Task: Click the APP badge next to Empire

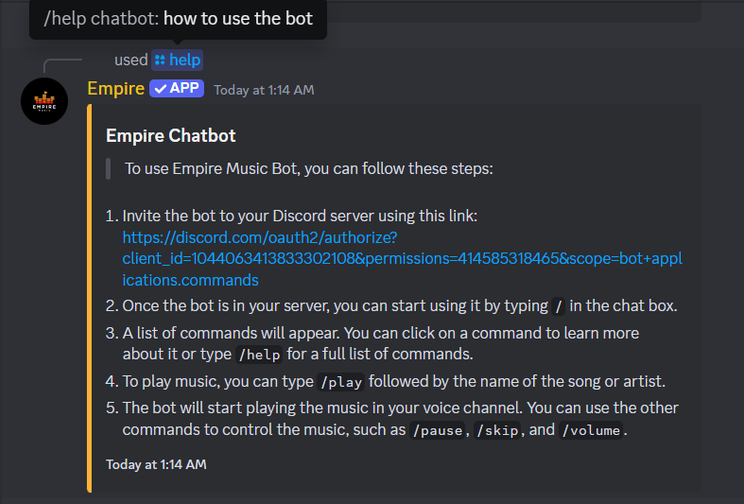Action: 177,88
